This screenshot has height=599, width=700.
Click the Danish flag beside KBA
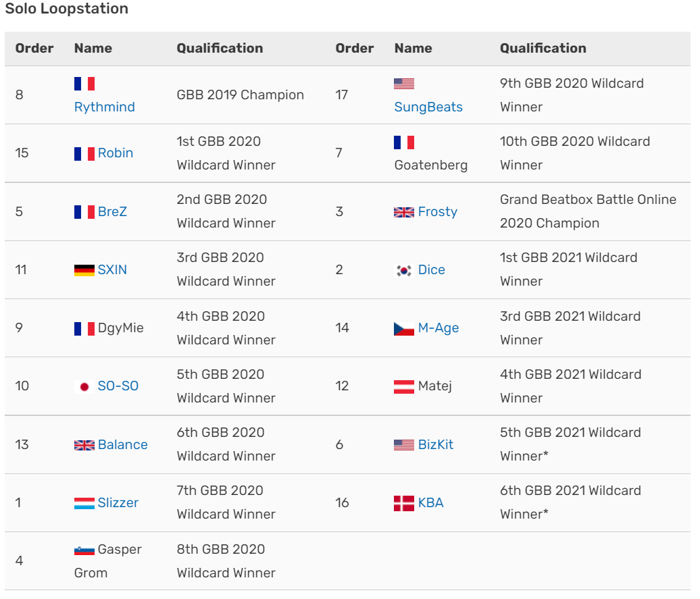404,503
